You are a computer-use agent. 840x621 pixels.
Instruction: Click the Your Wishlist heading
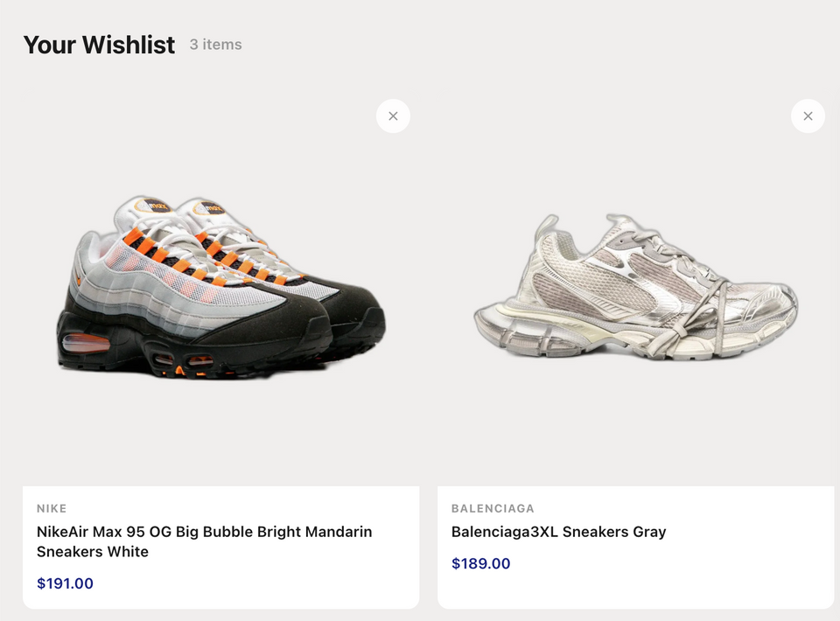[99, 45]
